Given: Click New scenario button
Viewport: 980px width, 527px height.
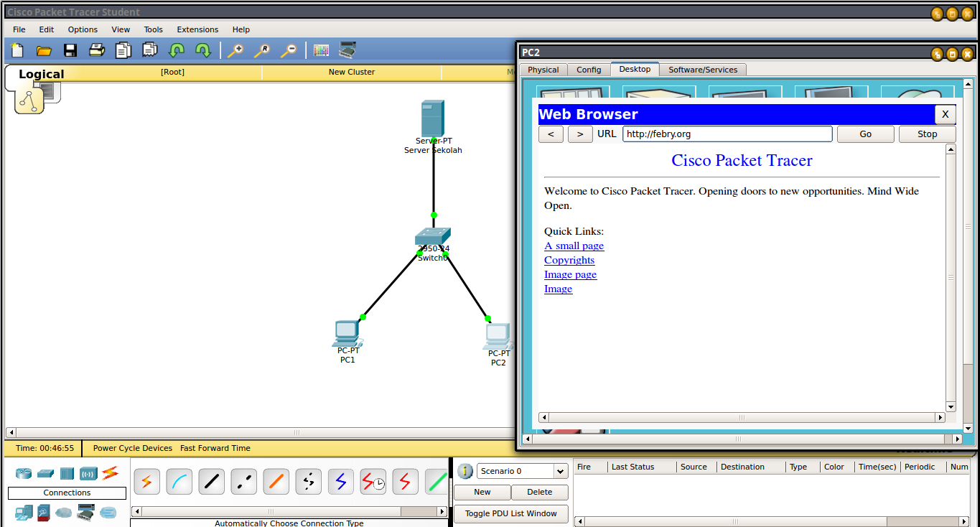Looking at the screenshot, I should tap(482, 493).
